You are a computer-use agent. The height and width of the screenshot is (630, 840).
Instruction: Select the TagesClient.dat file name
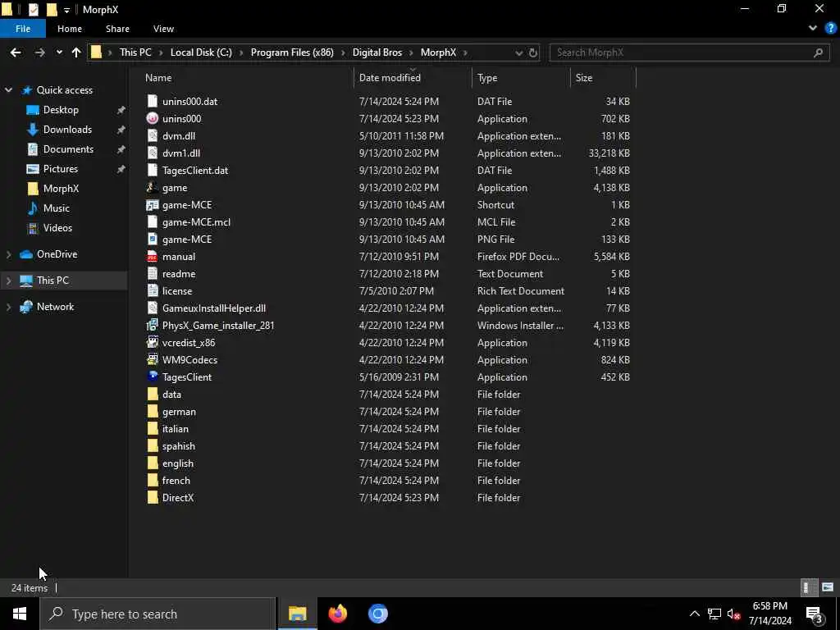(195, 171)
